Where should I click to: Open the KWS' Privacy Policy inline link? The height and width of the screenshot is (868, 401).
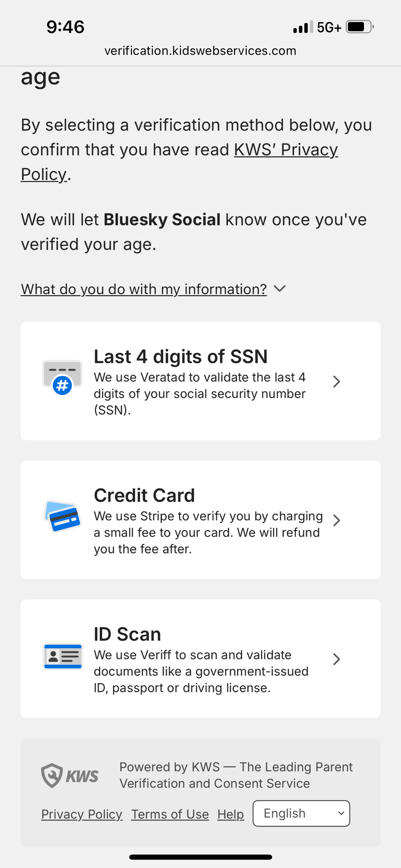pos(286,150)
